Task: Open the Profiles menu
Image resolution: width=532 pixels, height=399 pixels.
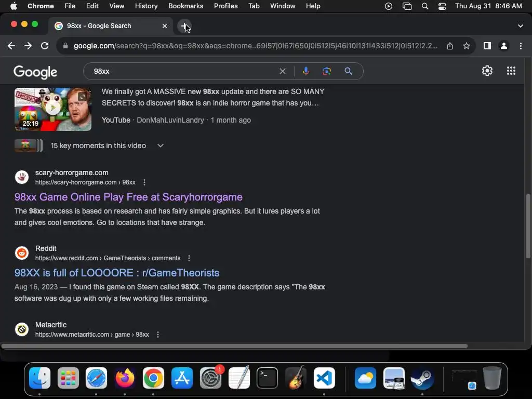Action: pos(225,6)
